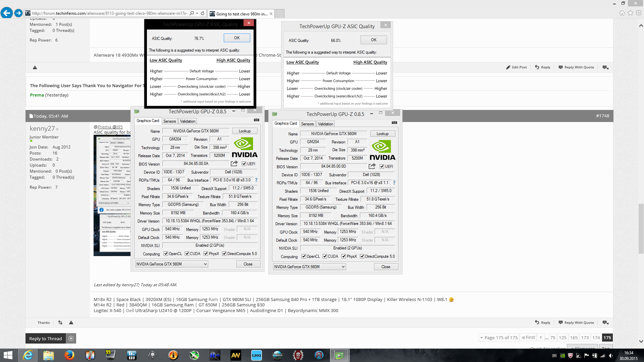Image resolution: width=644 pixels, height=362 pixels.
Task: Click OK in the 76.7% ASIC Quality dialog
Action: click(237, 38)
